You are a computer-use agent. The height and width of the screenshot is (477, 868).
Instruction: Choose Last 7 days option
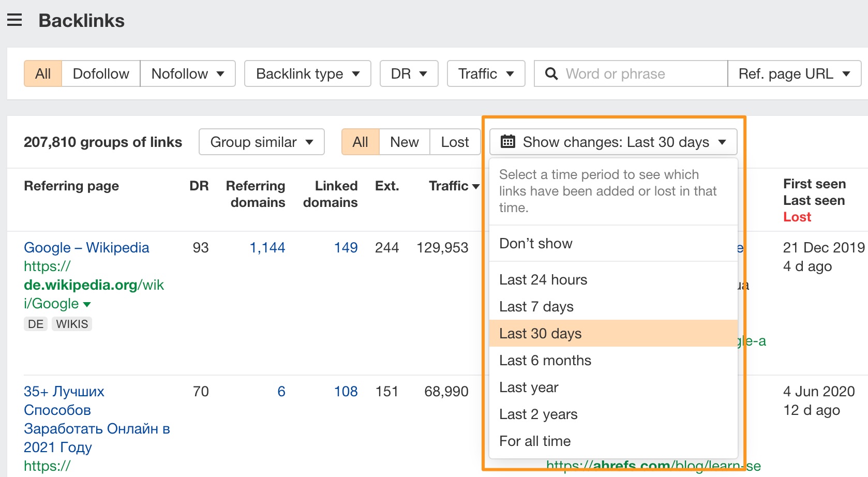536,307
